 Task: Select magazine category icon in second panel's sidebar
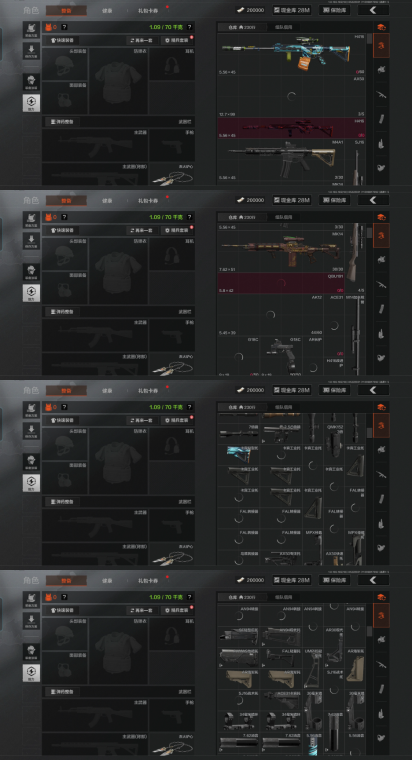coord(381,308)
